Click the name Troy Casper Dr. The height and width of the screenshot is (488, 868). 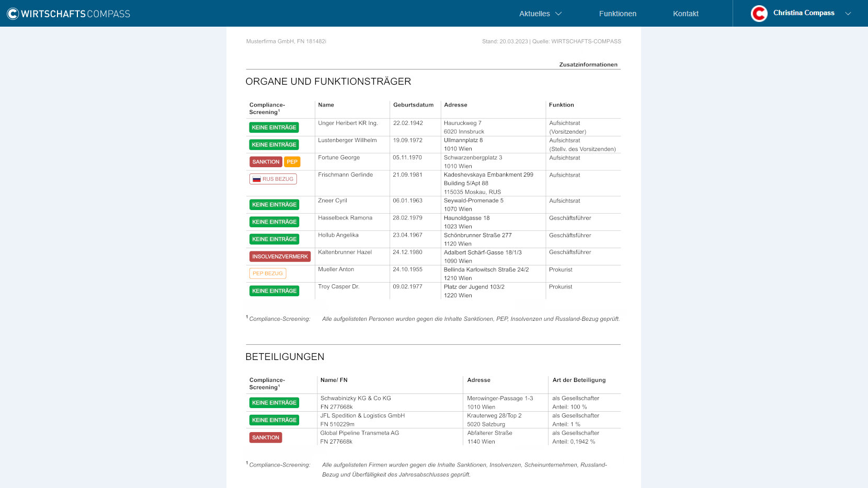[338, 287]
